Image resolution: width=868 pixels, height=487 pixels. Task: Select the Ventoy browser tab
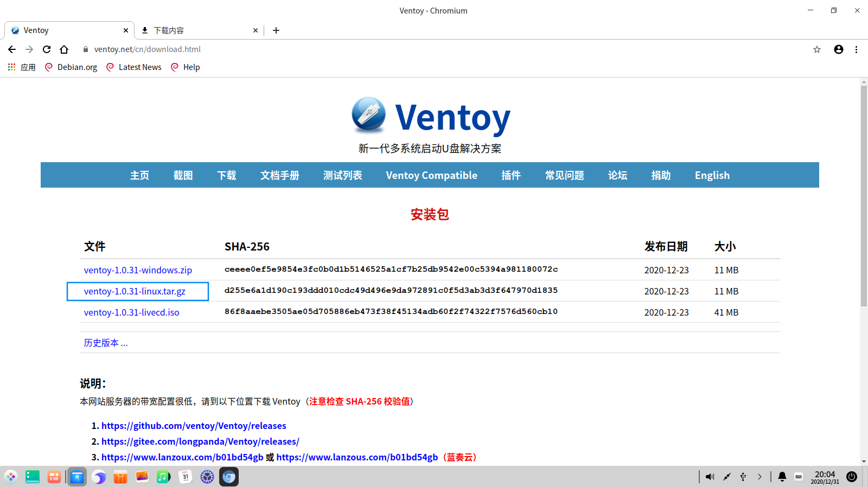click(x=69, y=30)
